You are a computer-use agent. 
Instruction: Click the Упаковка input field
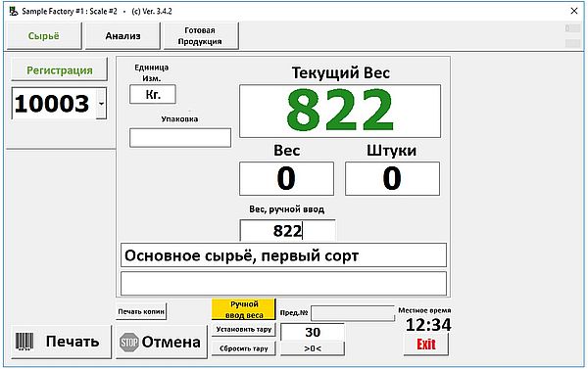tap(180, 137)
